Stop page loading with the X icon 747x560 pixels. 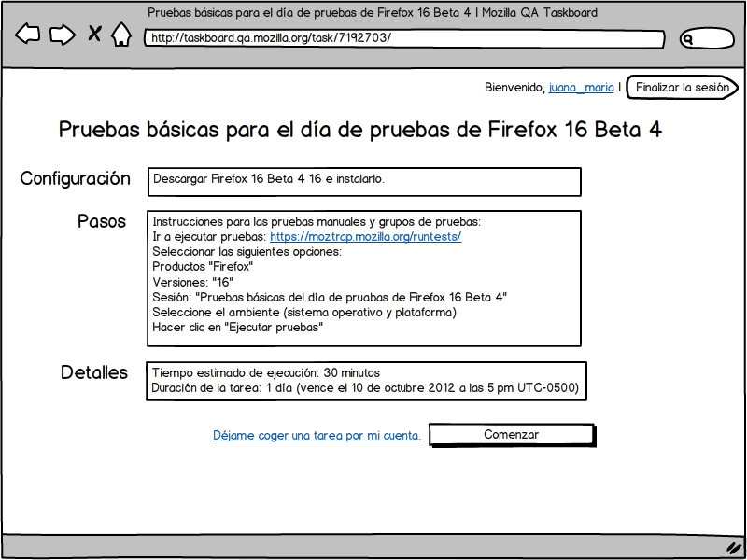(95, 34)
